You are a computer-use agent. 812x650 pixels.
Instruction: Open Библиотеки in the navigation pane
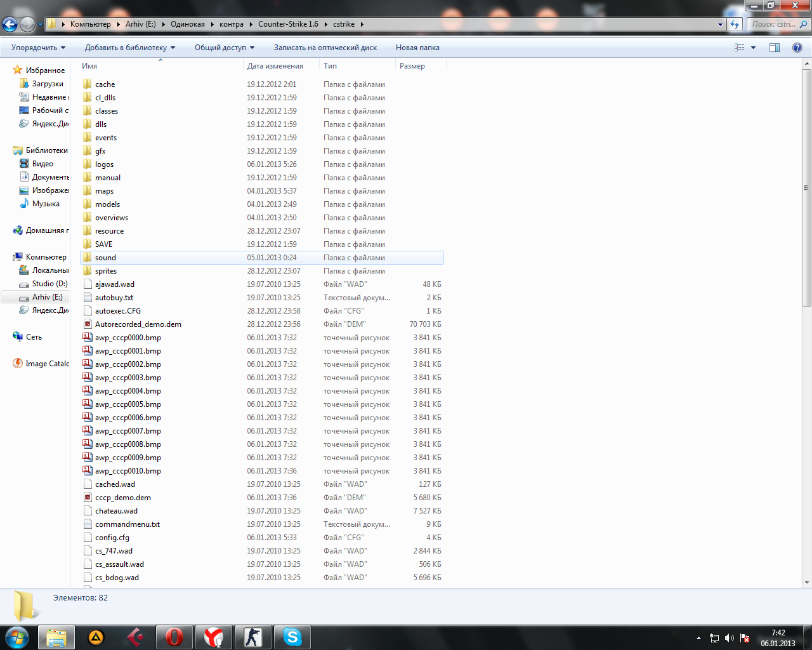[x=46, y=150]
